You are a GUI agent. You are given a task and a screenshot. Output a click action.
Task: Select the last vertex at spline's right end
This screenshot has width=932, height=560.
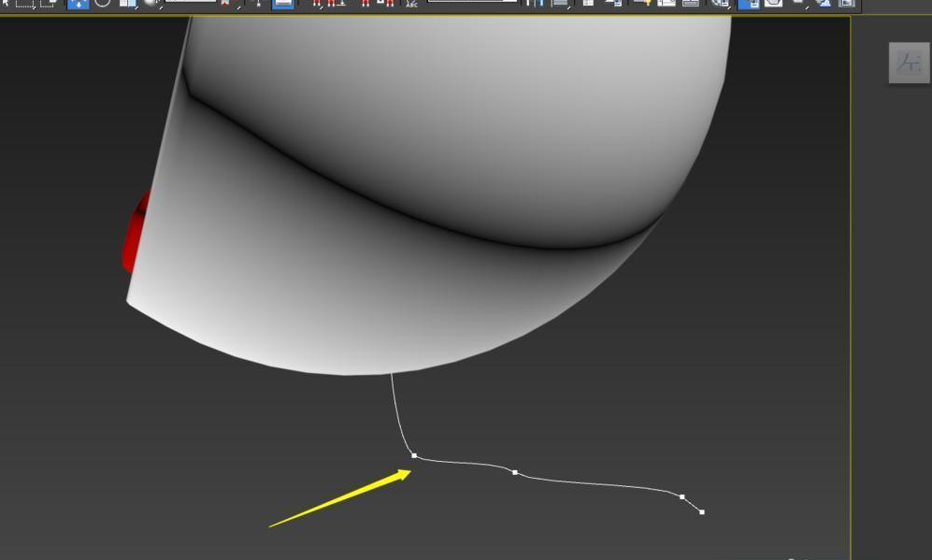click(x=702, y=511)
